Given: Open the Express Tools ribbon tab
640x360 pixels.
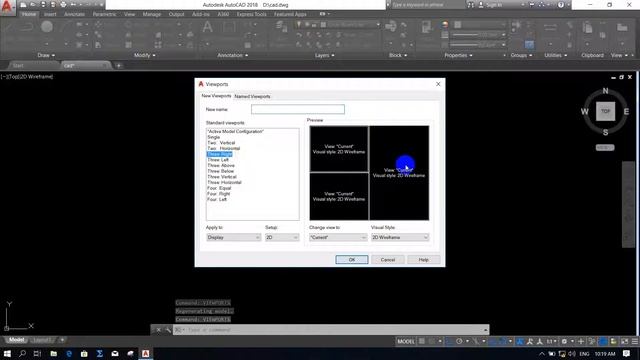Looking at the screenshot, I should point(251,14).
